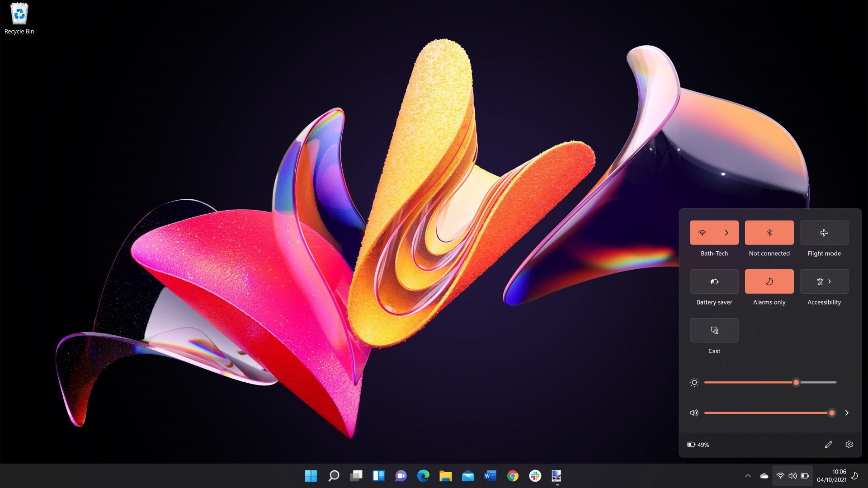This screenshot has width=868, height=488.
Task: Toggle Wi-Fi on the Bath-Tech tile
Action: (x=702, y=232)
